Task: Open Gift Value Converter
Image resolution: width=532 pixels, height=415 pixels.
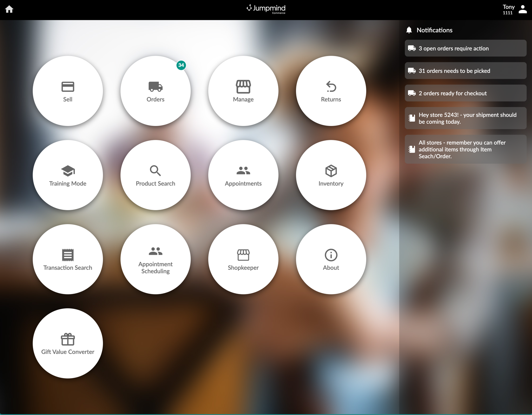Action: (68, 343)
